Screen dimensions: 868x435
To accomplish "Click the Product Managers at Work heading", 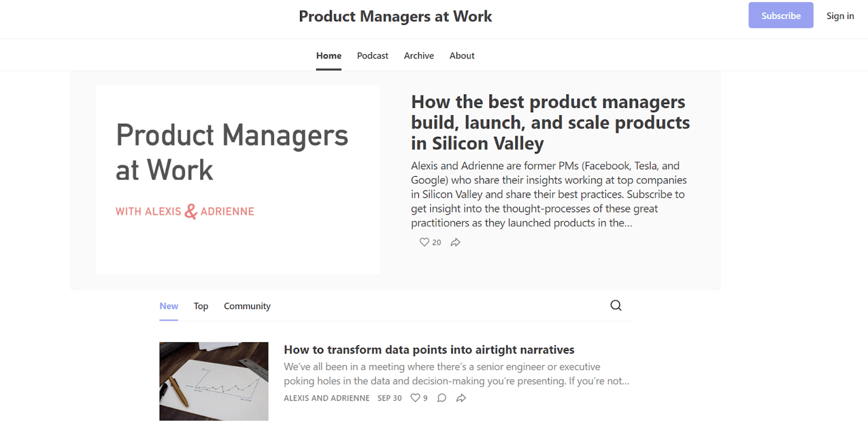I will (395, 16).
